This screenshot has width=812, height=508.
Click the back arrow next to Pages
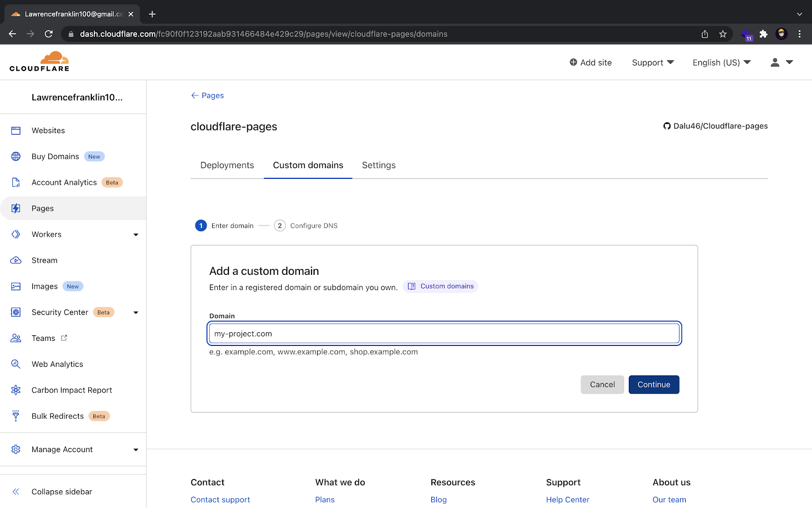click(x=194, y=96)
